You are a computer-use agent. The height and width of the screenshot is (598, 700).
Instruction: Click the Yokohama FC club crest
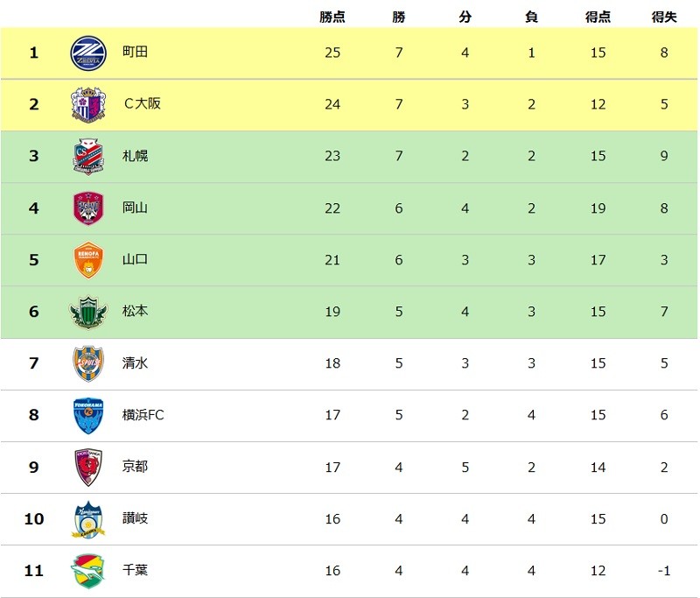pos(87,415)
